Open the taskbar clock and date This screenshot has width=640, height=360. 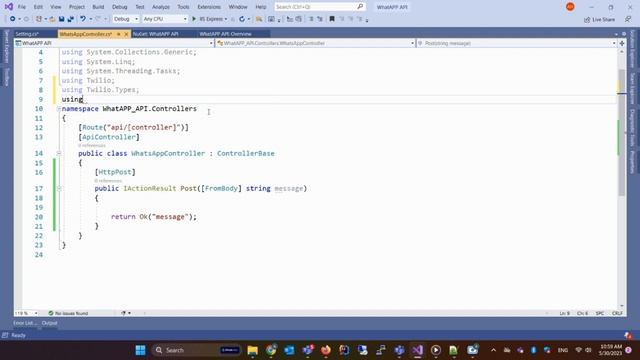(x=611, y=350)
